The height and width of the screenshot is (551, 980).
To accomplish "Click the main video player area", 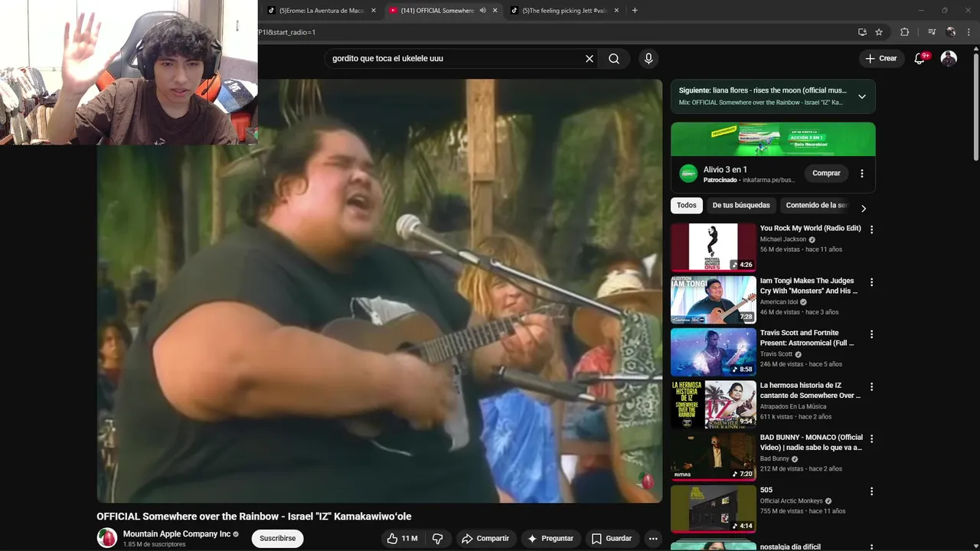I will [380, 291].
